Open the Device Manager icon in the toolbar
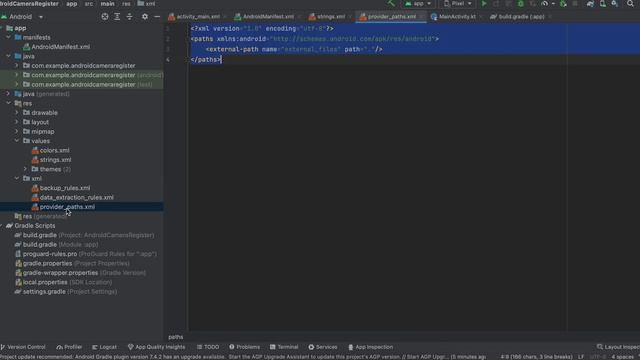640x360 pixels. (x=602, y=4)
